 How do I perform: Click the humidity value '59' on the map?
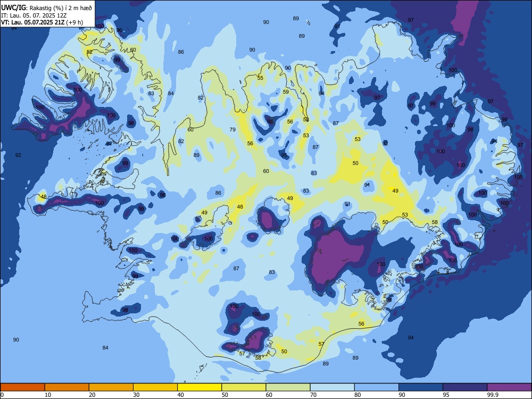point(286,92)
